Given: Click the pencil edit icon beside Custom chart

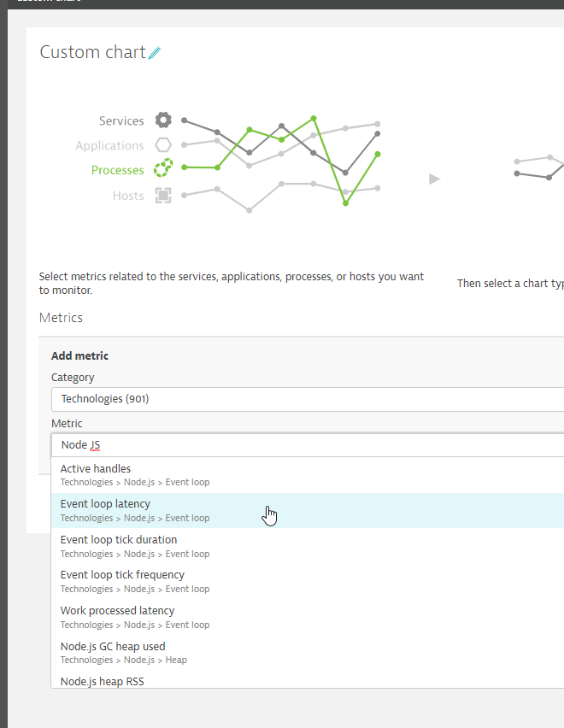Looking at the screenshot, I should click(x=154, y=53).
